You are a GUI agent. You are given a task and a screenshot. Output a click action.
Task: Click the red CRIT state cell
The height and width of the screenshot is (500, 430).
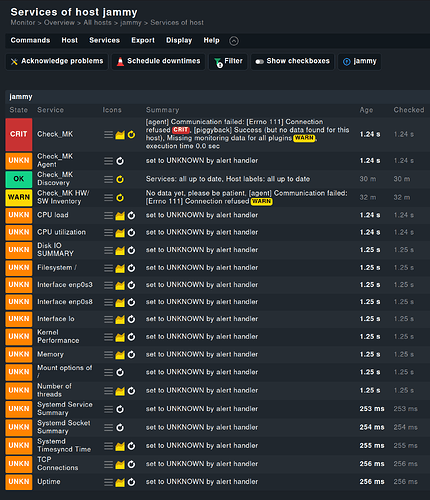point(19,134)
